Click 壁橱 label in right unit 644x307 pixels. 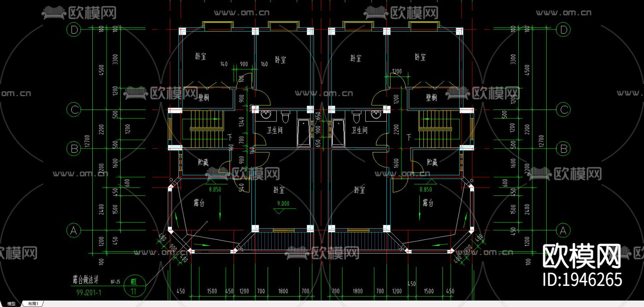[x=431, y=97]
